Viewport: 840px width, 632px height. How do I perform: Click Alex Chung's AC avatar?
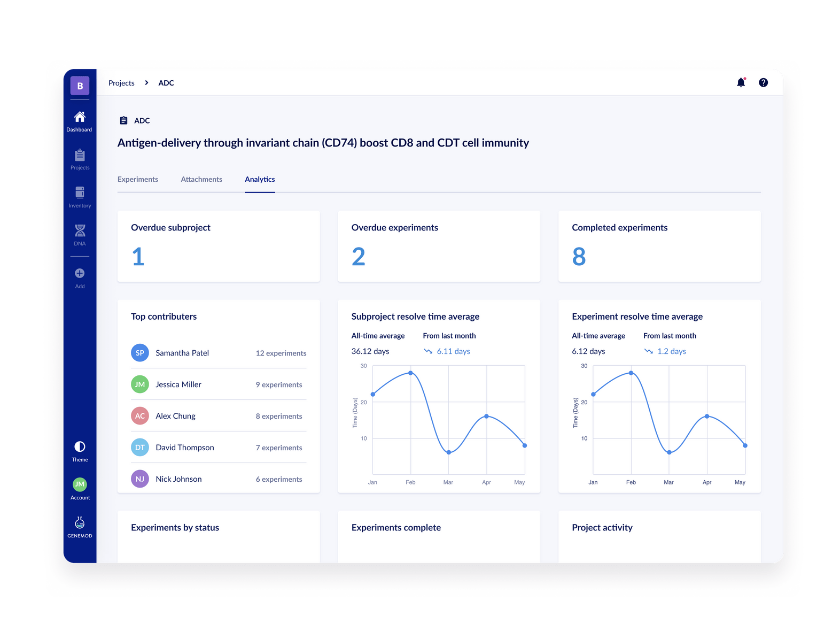[x=140, y=416]
